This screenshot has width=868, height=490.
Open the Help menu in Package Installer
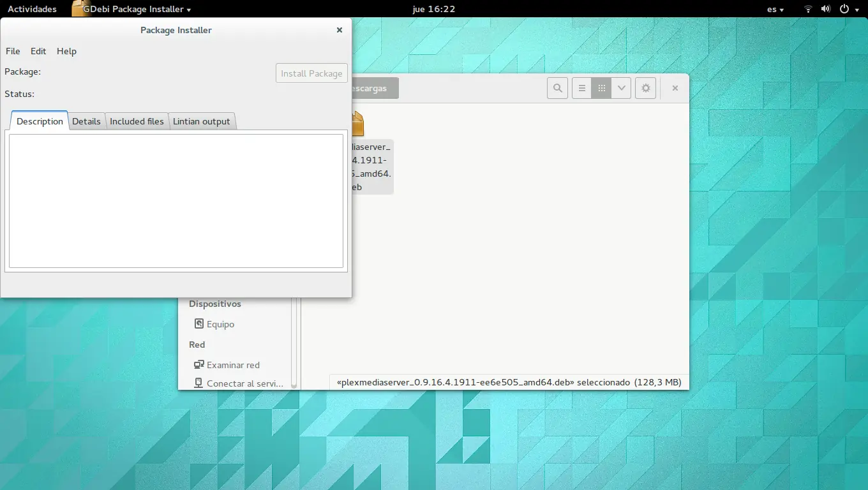click(x=66, y=51)
